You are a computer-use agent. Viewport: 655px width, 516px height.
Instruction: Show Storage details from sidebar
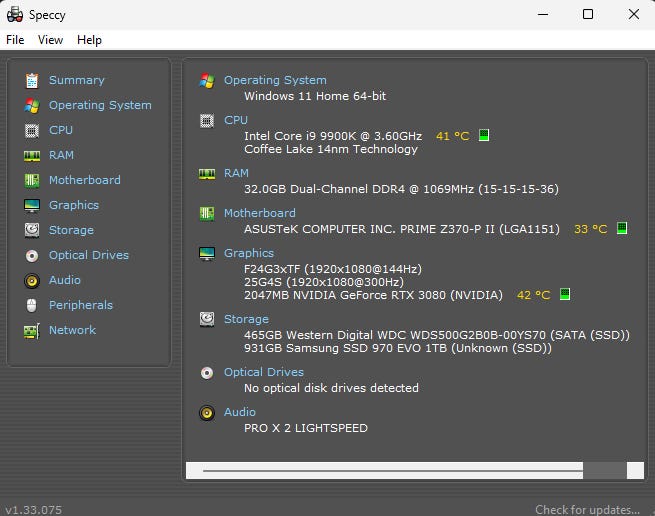71,230
